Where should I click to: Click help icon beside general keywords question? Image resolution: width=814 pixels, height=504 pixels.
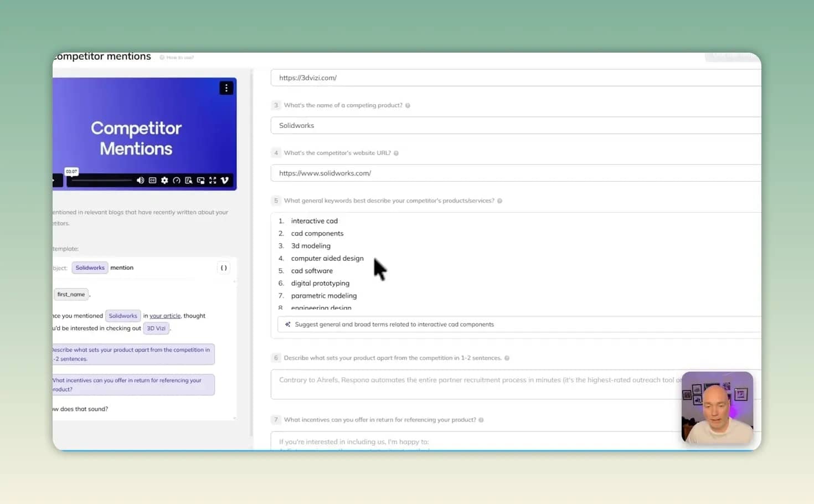pos(499,200)
